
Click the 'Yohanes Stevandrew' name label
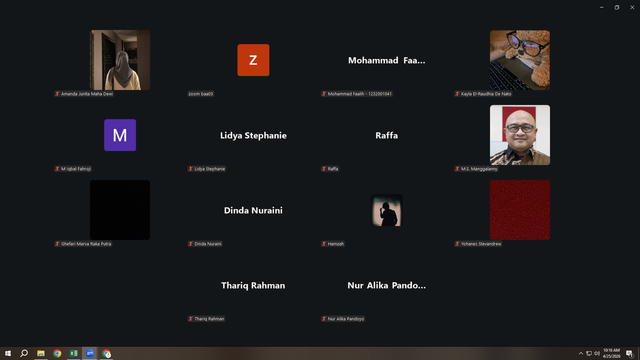pyautogui.click(x=481, y=244)
